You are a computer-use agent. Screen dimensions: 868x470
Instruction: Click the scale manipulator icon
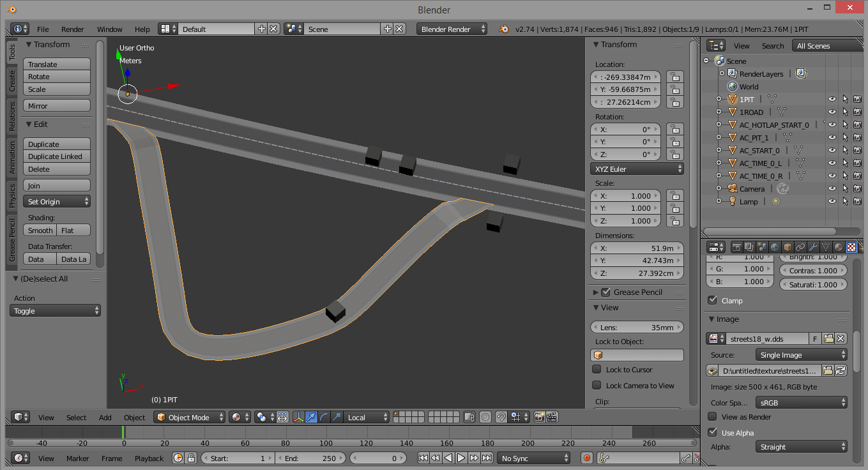pyautogui.click(x=337, y=417)
